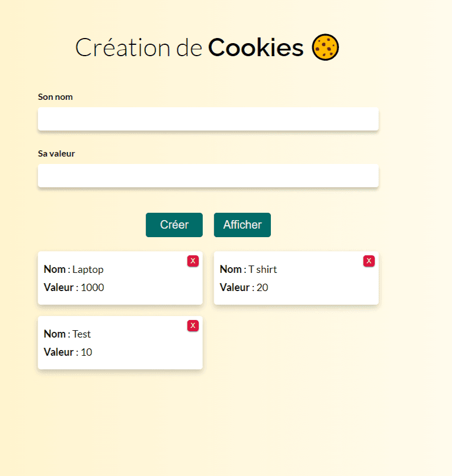Image resolution: width=452 pixels, height=476 pixels.
Task: Select the Laptop cookie card
Action: click(120, 278)
